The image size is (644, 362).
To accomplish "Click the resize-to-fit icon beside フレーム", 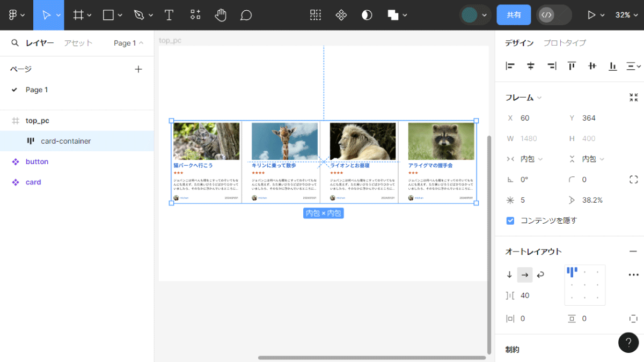I will pyautogui.click(x=634, y=97).
